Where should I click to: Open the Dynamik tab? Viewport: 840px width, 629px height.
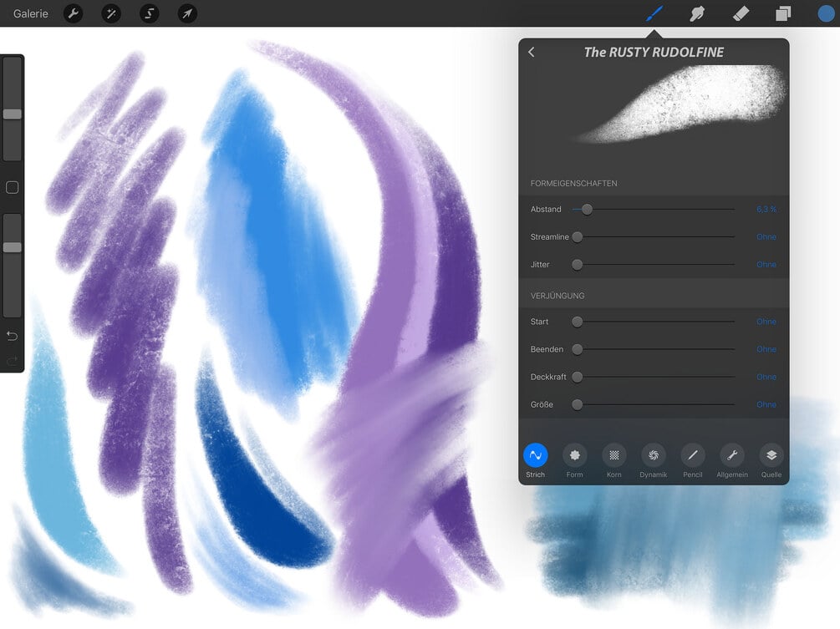653,460
